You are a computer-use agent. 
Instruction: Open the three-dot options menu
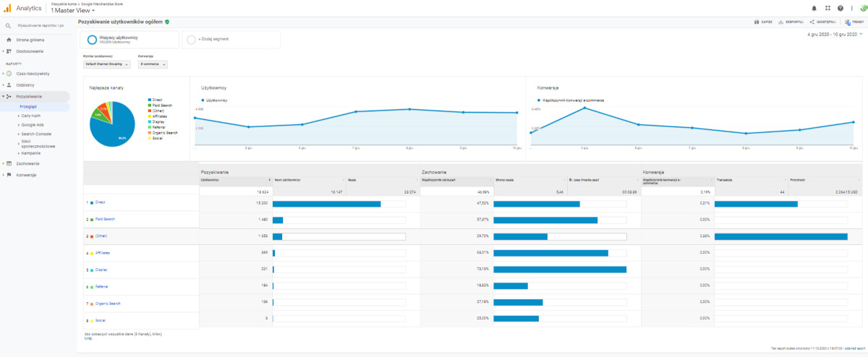[851, 8]
